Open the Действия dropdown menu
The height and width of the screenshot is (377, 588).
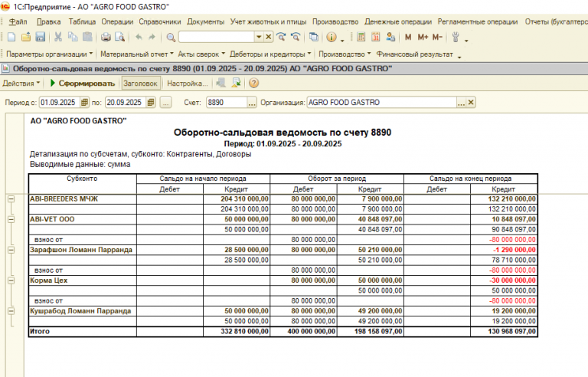(21, 84)
